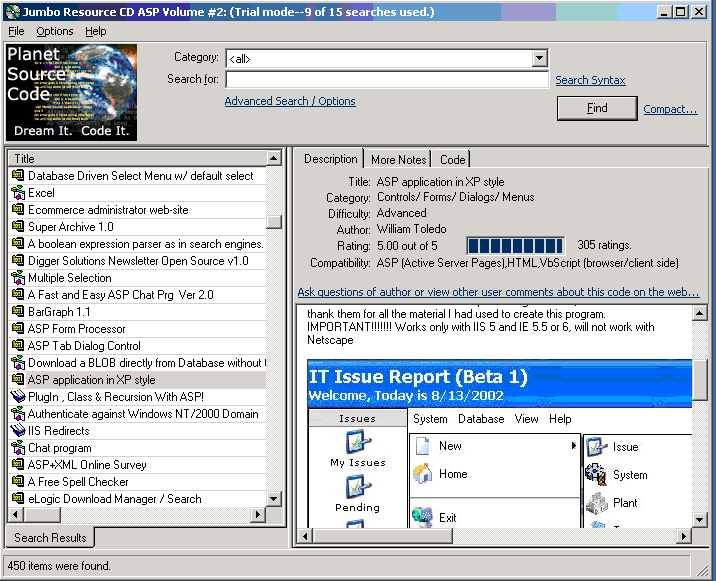Switch to the More Notes tab
This screenshot has height=581, width=716.
[x=398, y=160]
